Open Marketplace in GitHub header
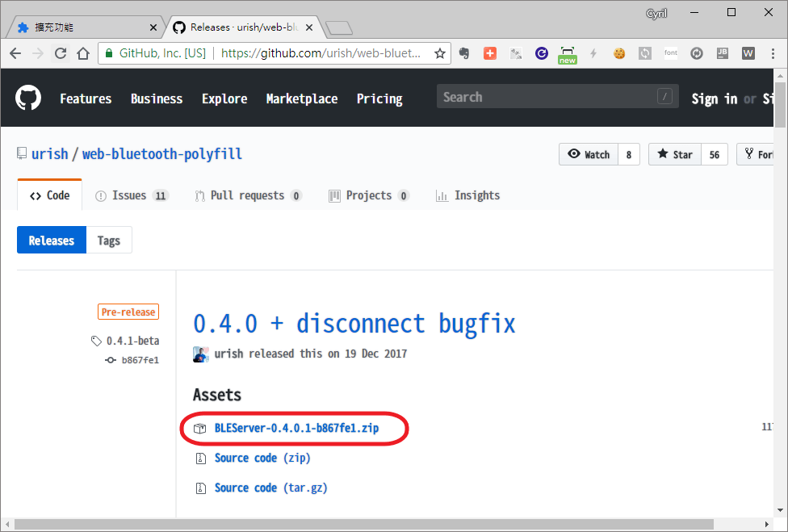The width and height of the screenshot is (788, 532). click(302, 98)
